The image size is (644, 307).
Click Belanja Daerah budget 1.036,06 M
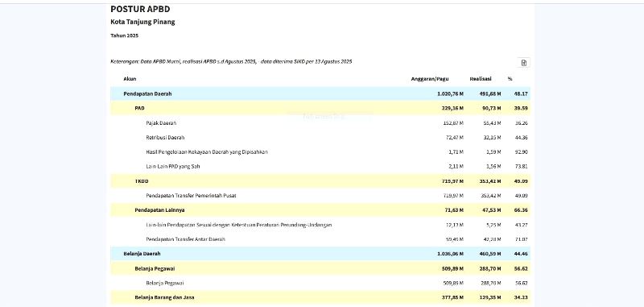coord(451,254)
